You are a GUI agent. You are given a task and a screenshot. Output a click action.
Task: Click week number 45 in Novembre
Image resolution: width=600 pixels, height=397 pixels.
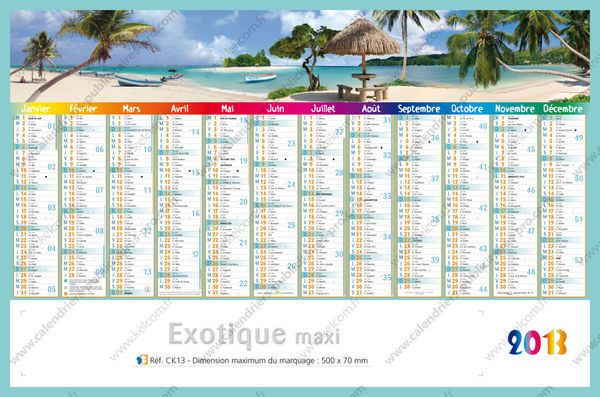tap(531, 149)
